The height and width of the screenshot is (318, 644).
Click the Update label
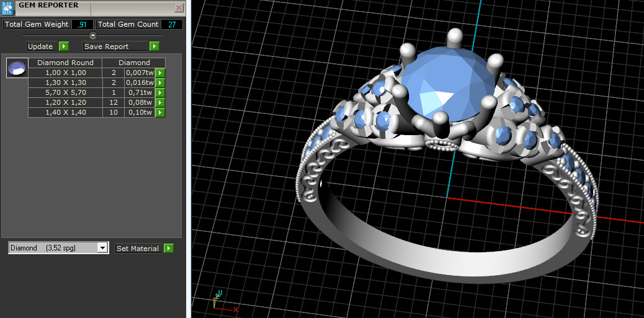[40, 46]
